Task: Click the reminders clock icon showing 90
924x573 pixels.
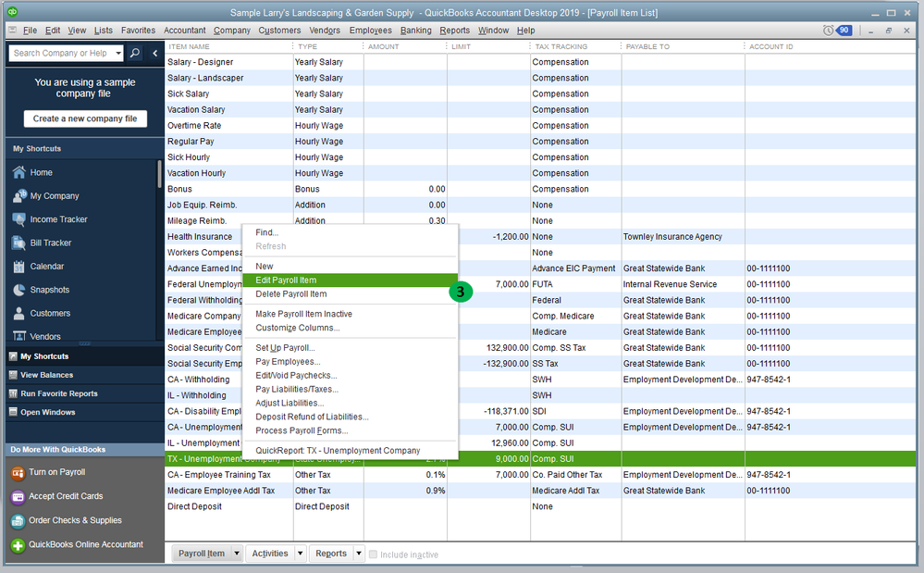Action: pyautogui.click(x=829, y=31)
